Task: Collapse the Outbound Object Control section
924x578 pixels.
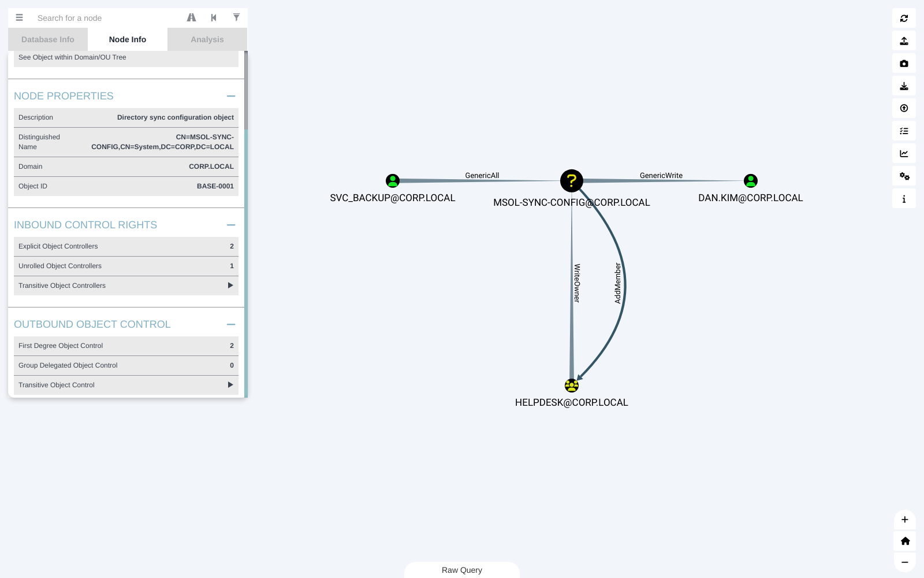Action: tap(231, 324)
